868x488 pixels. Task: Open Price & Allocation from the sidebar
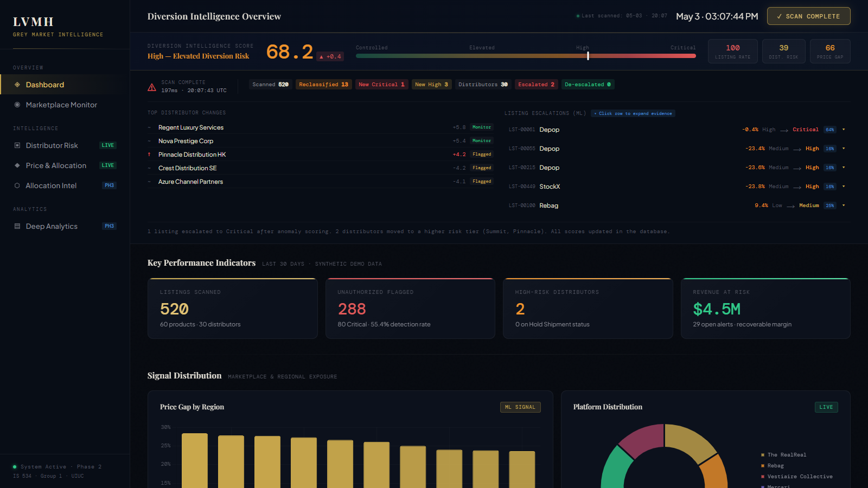click(65, 165)
